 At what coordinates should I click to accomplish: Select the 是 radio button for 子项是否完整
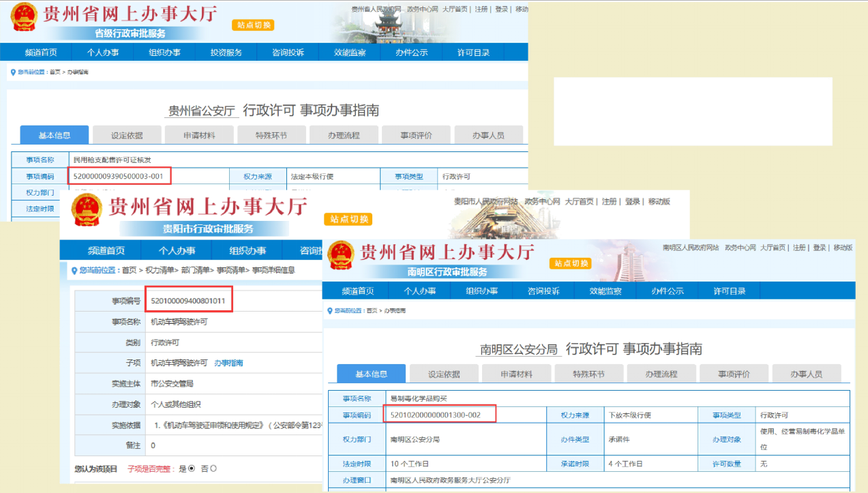point(192,468)
